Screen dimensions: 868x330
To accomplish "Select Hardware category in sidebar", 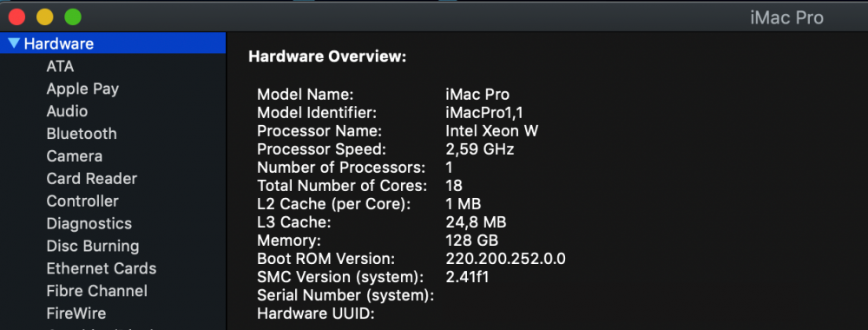I will tap(113, 43).
